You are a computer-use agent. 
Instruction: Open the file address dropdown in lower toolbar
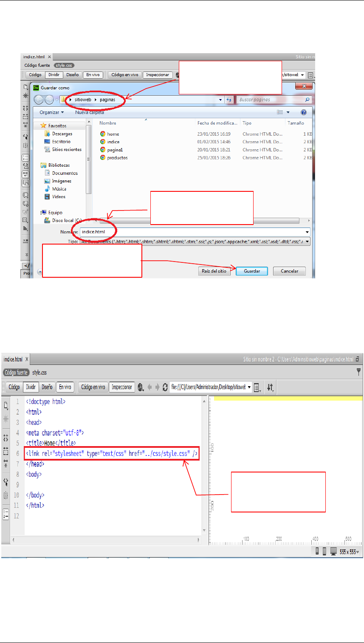249,387
